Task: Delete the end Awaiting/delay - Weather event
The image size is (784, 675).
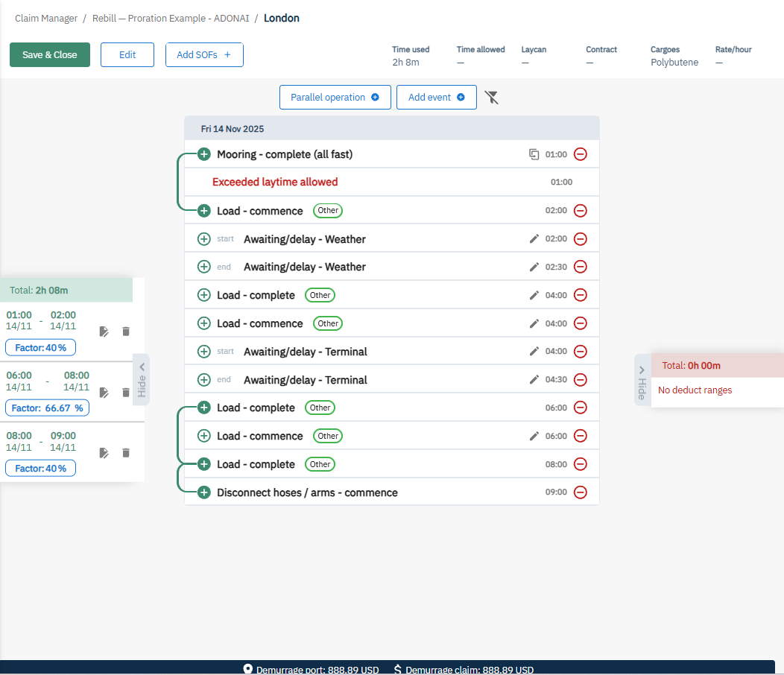Action: click(580, 267)
